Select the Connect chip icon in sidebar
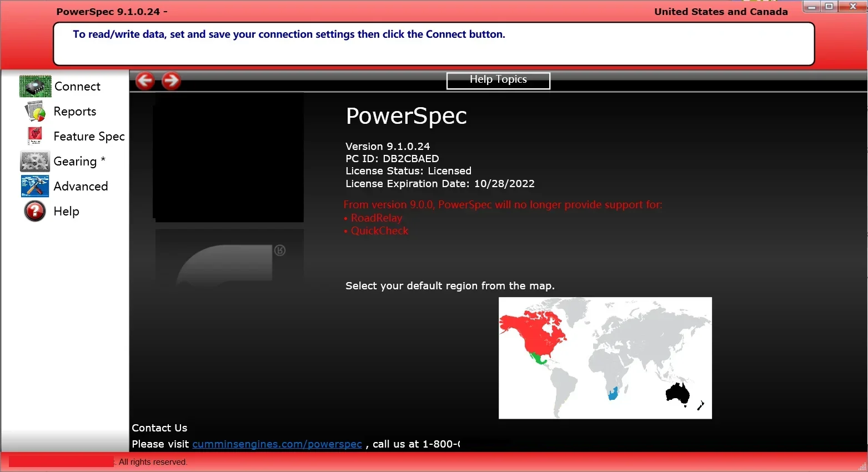 coord(34,86)
